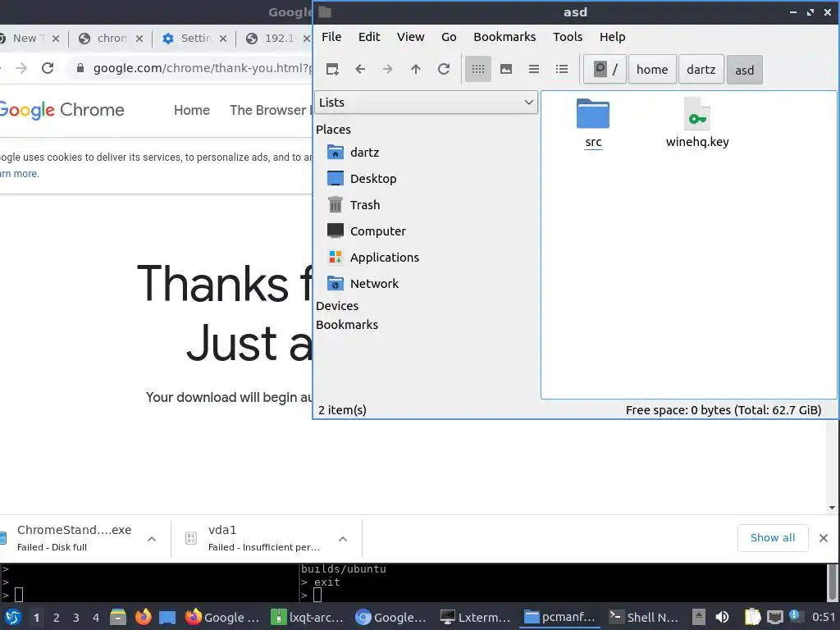Click the Chrome forward arrow
Screen dimensions: 840x630
(21, 68)
